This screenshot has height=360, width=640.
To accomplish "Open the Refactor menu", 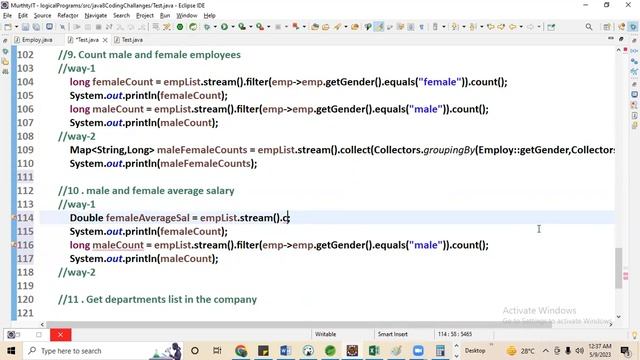I will [x=68, y=16].
